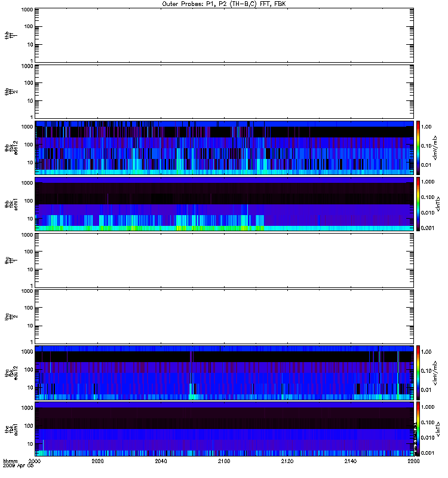Select the '2100' time axis label
This screenshot has width=448, height=478.
tap(224, 461)
